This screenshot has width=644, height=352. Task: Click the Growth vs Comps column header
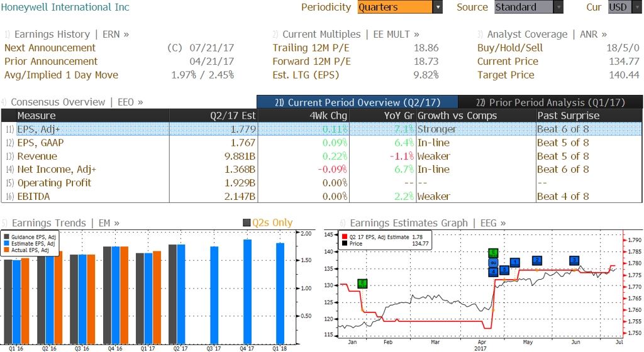click(x=476, y=116)
